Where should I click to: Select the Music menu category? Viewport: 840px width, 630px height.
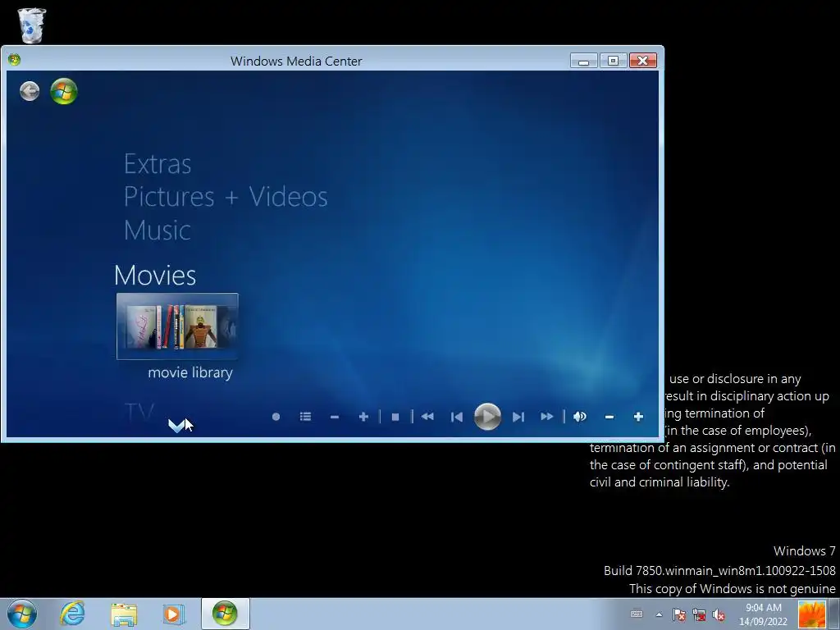(x=157, y=231)
